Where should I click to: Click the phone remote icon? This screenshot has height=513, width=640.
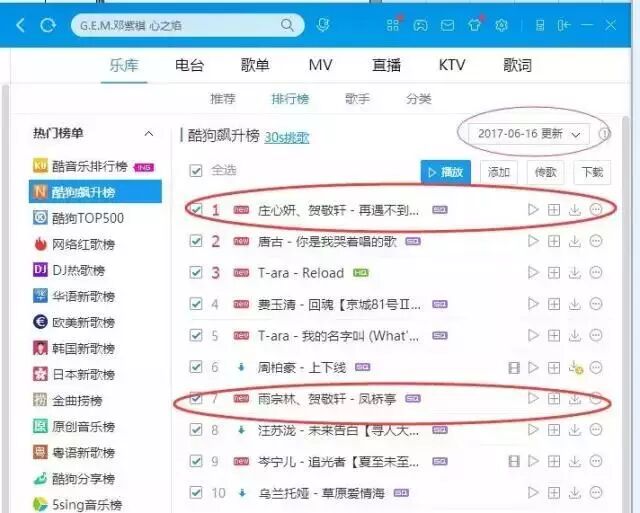[540, 26]
